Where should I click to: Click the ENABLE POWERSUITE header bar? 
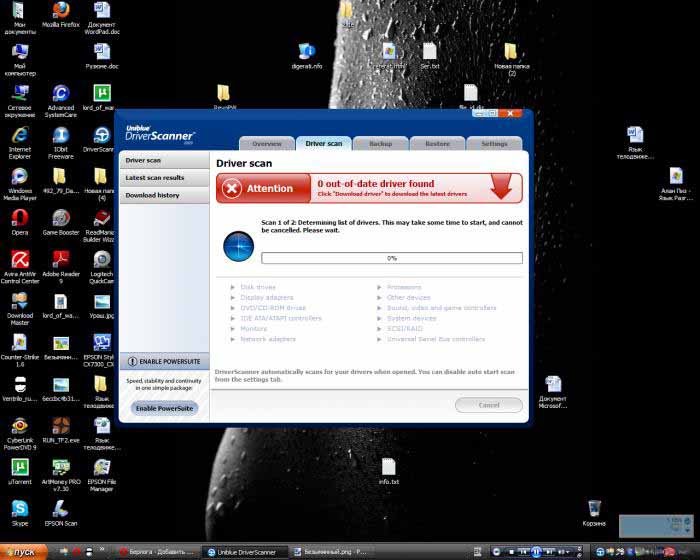click(164, 361)
